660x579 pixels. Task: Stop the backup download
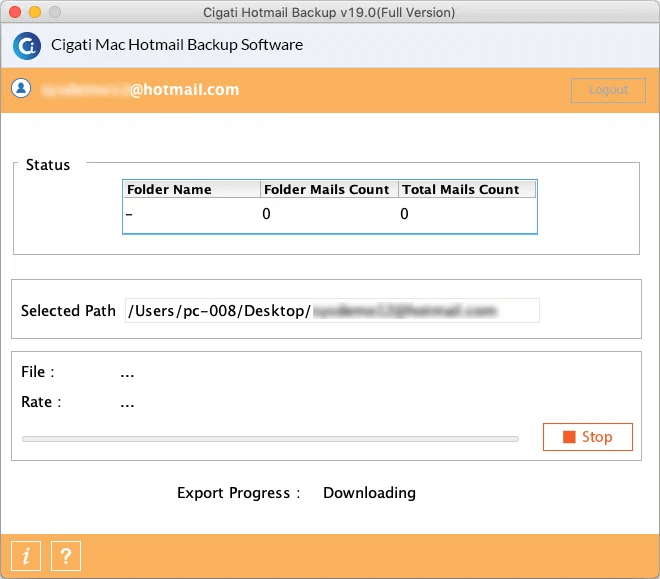pyautogui.click(x=588, y=437)
